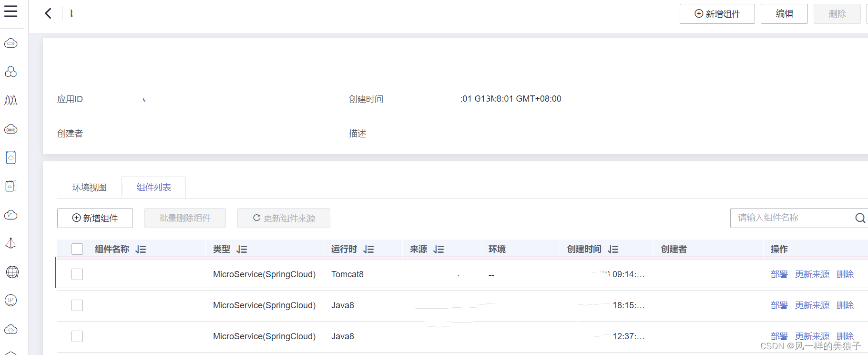
Task: Click the 18:15 creation time cell
Action: point(628,305)
